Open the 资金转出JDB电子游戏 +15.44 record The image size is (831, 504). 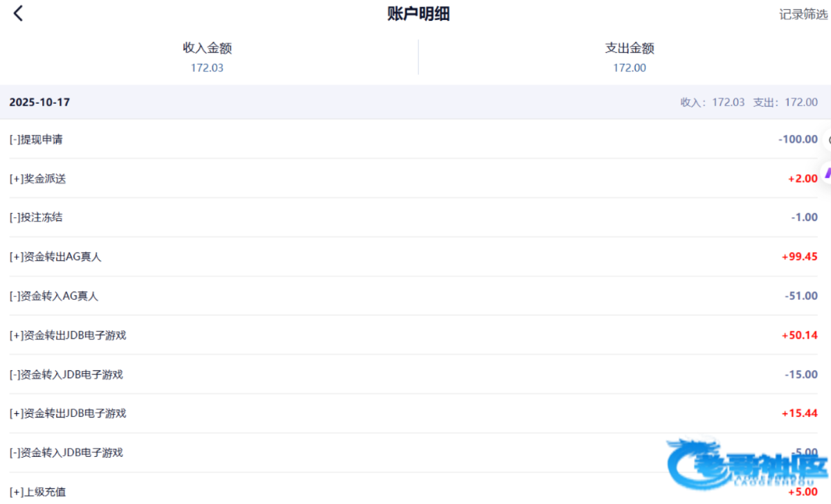tap(68, 414)
